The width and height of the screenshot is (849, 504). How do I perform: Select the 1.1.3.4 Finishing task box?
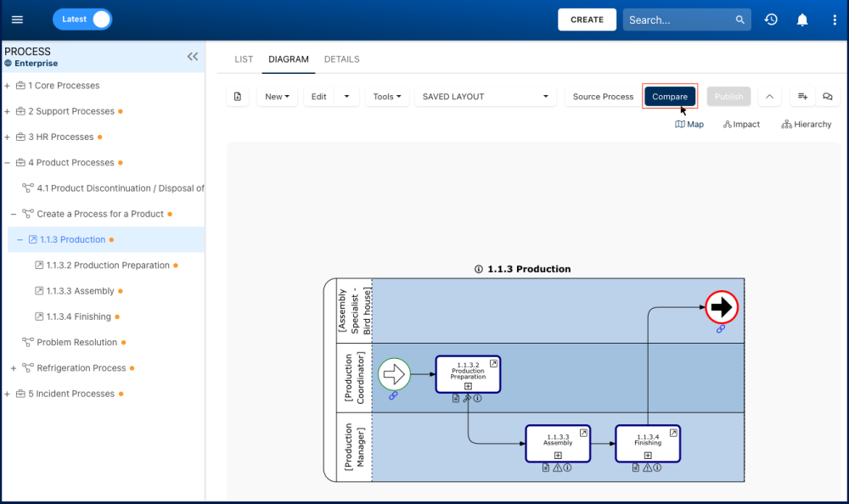click(648, 444)
